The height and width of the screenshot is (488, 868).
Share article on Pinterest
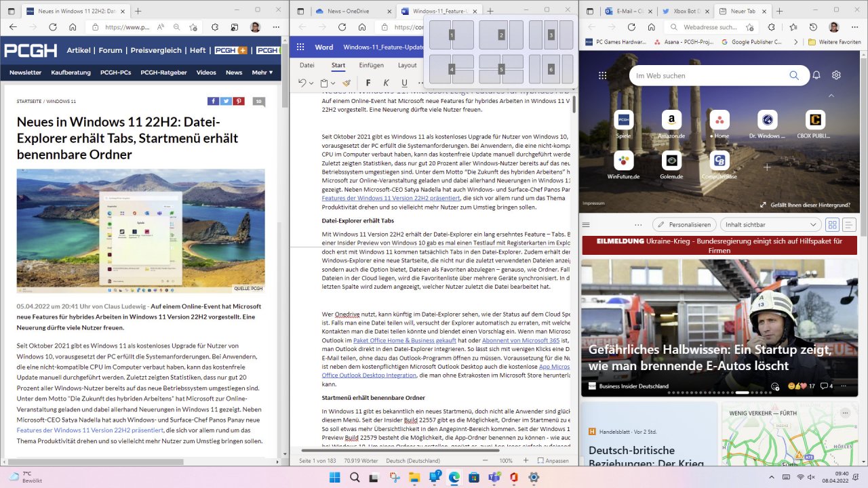239,101
